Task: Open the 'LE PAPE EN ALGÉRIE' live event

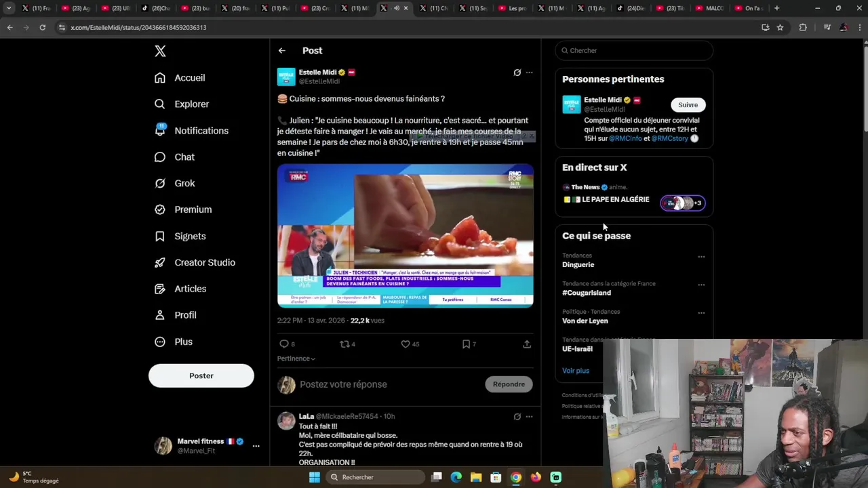Action: pyautogui.click(x=615, y=200)
